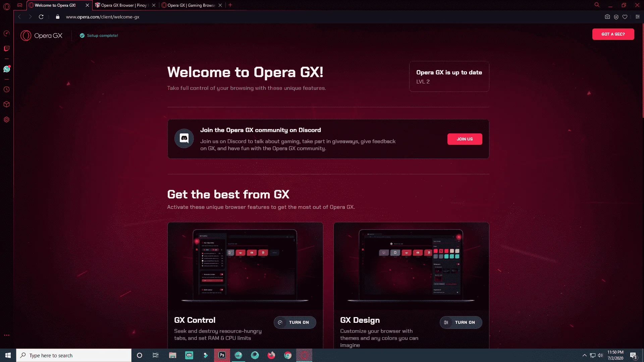Viewport: 644px width, 362px height.
Task: Close the Opera GX | Gaming Browser tab
Action: 220,5
